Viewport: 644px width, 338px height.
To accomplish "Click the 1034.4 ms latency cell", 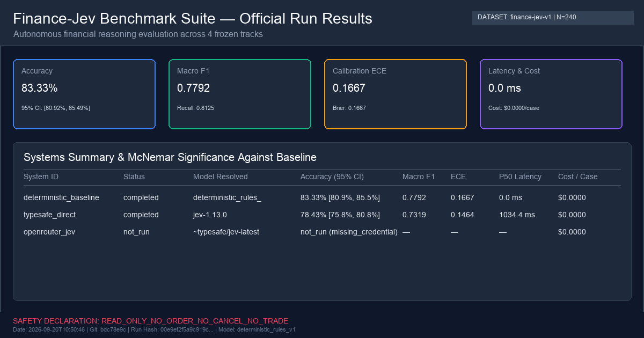I will pyautogui.click(x=517, y=215).
